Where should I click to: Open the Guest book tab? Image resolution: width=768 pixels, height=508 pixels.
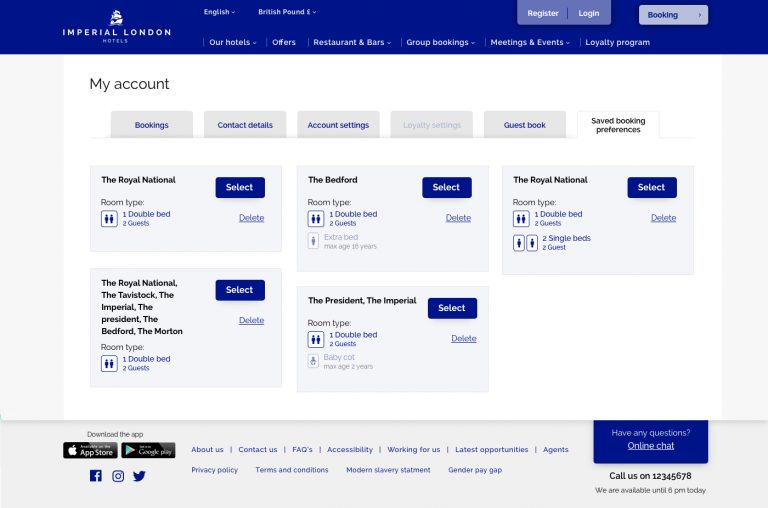(x=524, y=125)
